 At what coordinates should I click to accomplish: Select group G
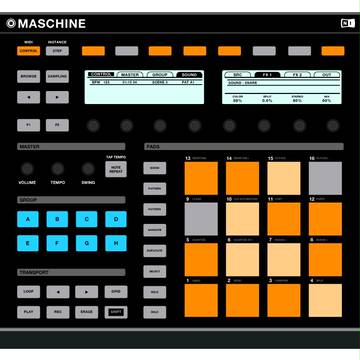87,243
